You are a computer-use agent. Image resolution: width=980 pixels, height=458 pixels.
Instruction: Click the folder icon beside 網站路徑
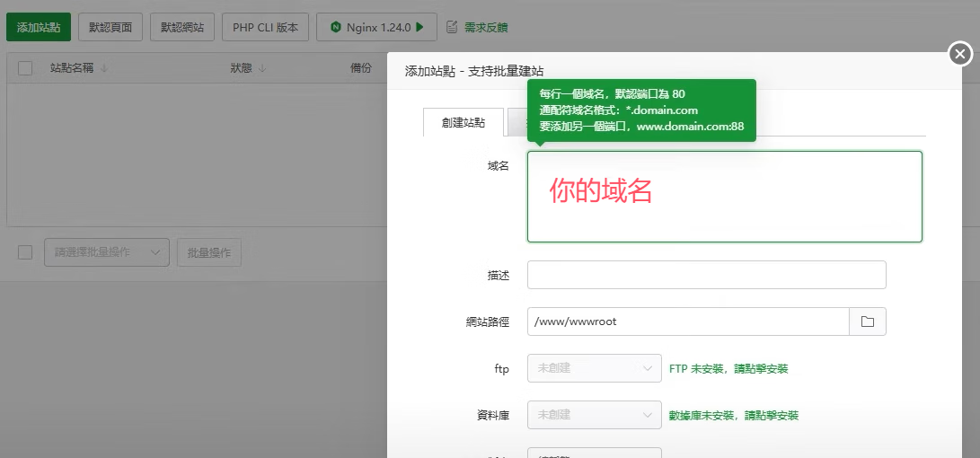pyautogui.click(x=867, y=321)
